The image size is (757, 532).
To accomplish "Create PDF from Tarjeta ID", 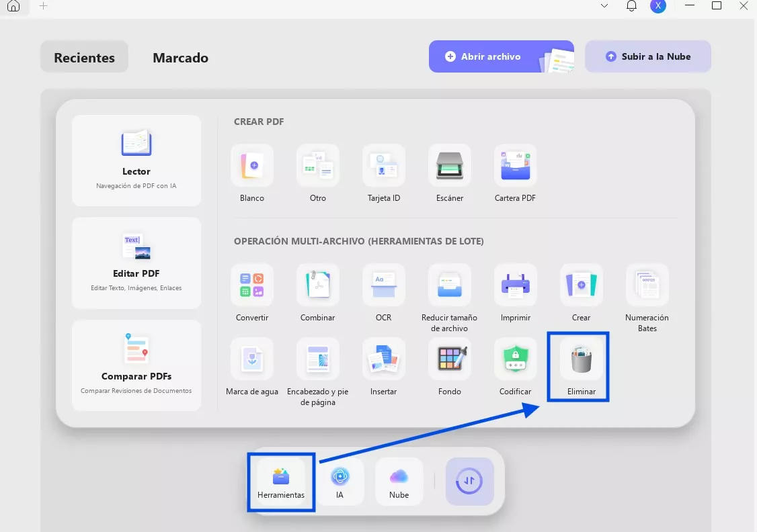I will pos(384,173).
